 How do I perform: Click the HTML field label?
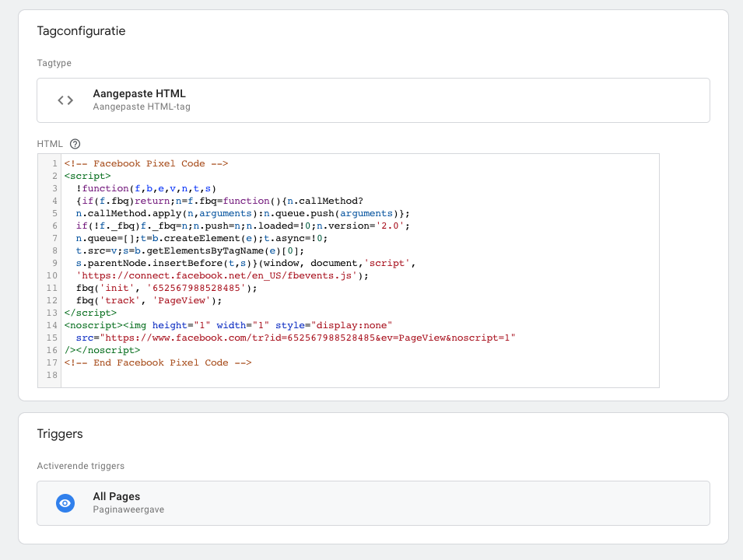(50, 144)
